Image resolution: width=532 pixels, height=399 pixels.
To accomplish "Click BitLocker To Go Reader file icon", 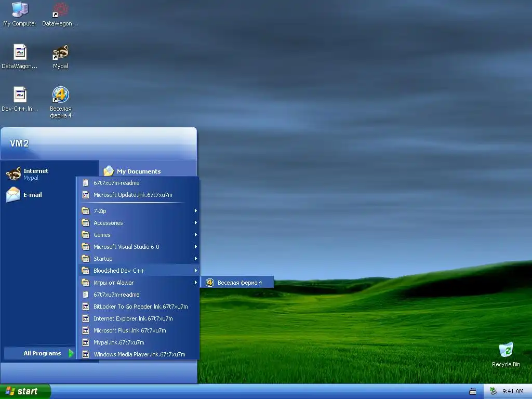I will (x=86, y=307).
